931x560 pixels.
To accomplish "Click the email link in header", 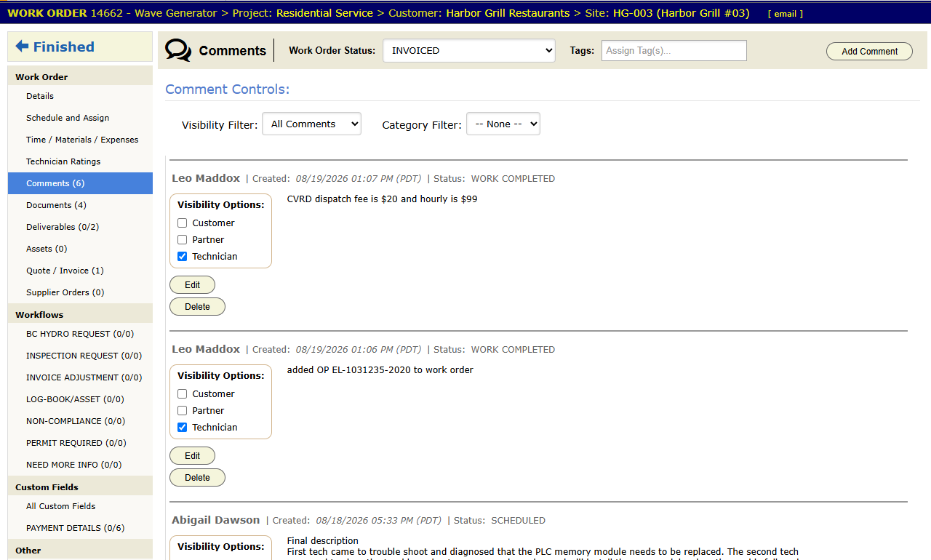I will pyautogui.click(x=785, y=14).
